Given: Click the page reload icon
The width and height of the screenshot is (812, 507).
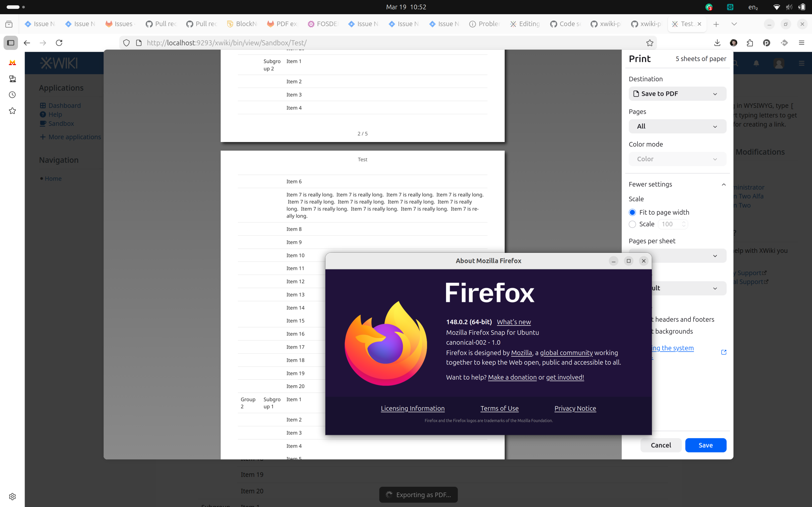Looking at the screenshot, I should [x=59, y=43].
